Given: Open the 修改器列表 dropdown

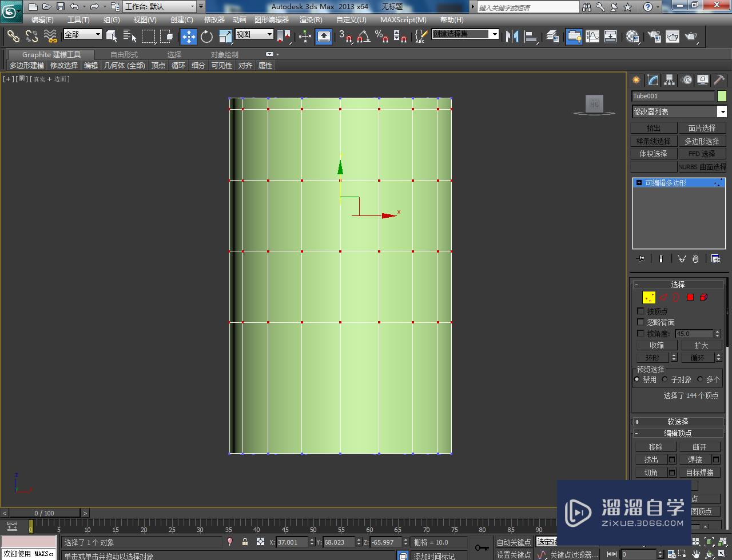Looking at the screenshot, I should point(679,111).
